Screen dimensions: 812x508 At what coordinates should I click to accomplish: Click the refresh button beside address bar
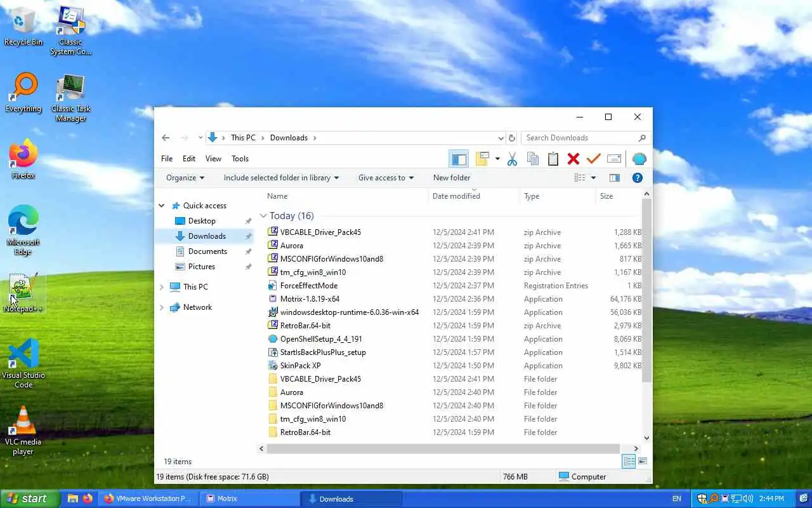click(x=512, y=138)
